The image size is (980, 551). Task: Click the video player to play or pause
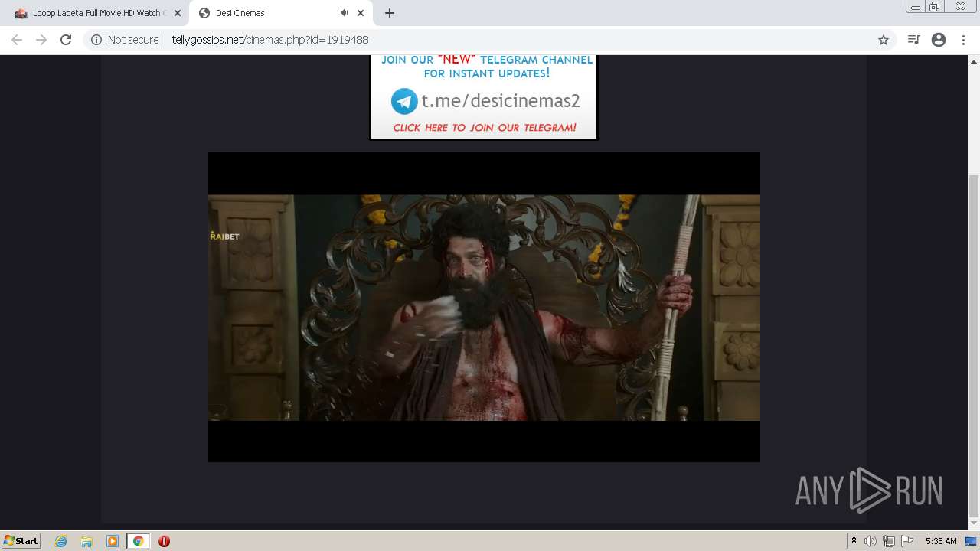pyautogui.click(x=484, y=307)
